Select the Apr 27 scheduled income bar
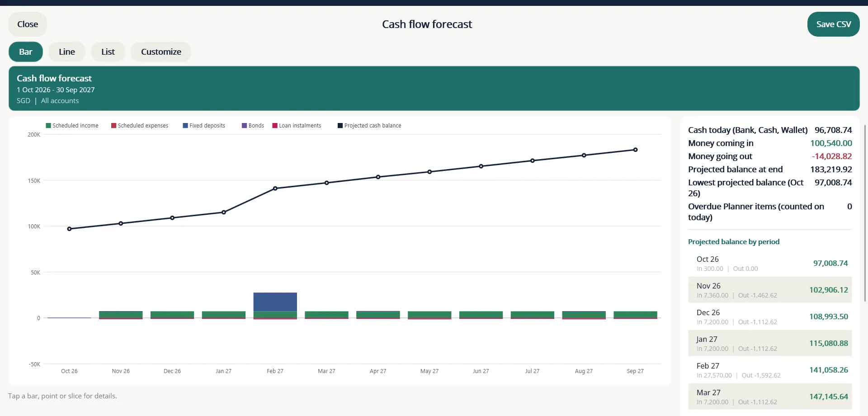Viewport: 868px width, 416px height. click(x=378, y=315)
